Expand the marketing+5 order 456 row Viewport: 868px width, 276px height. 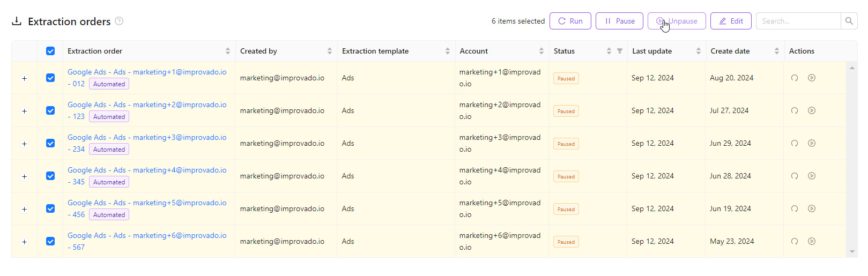point(24,209)
